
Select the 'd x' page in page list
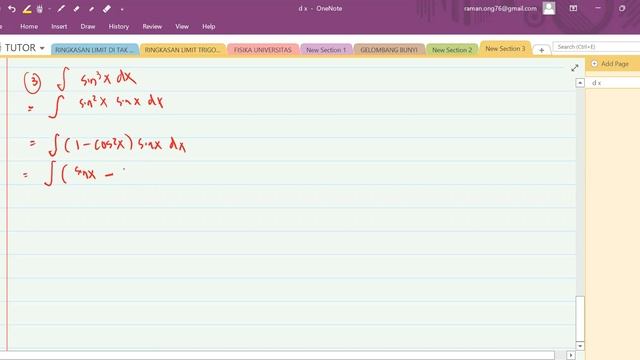point(613,83)
